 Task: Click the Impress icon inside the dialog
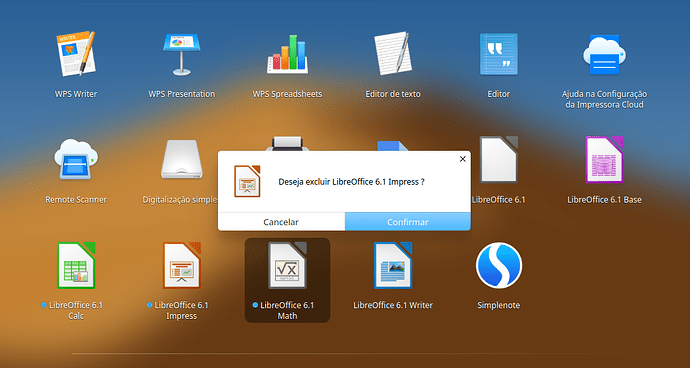pyautogui.click(x=247, y=181)
